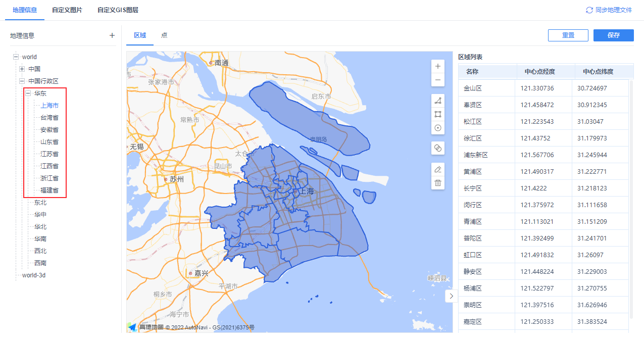Click the merge regions overlap icon
The image size is (644, 338).
[x=438, y=148]
